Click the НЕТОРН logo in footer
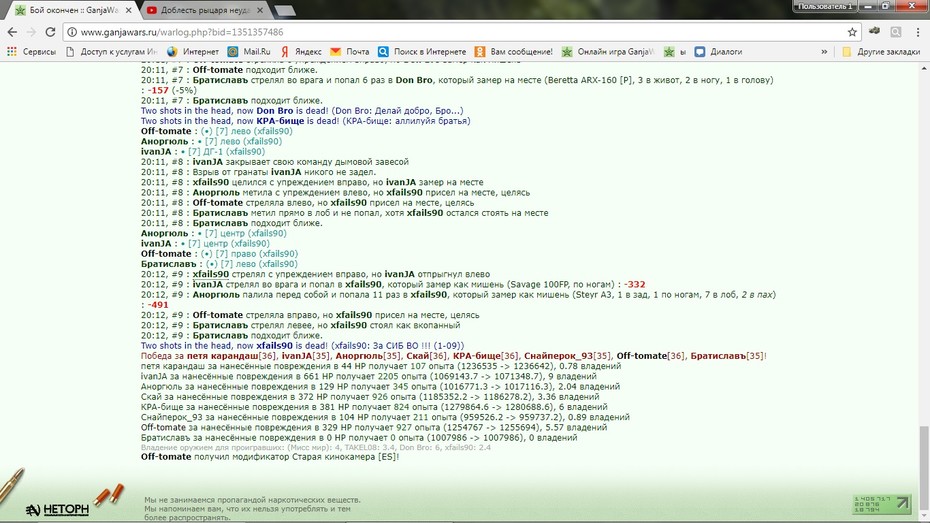Screen dimensions: 930x523 tap(58, 509)
